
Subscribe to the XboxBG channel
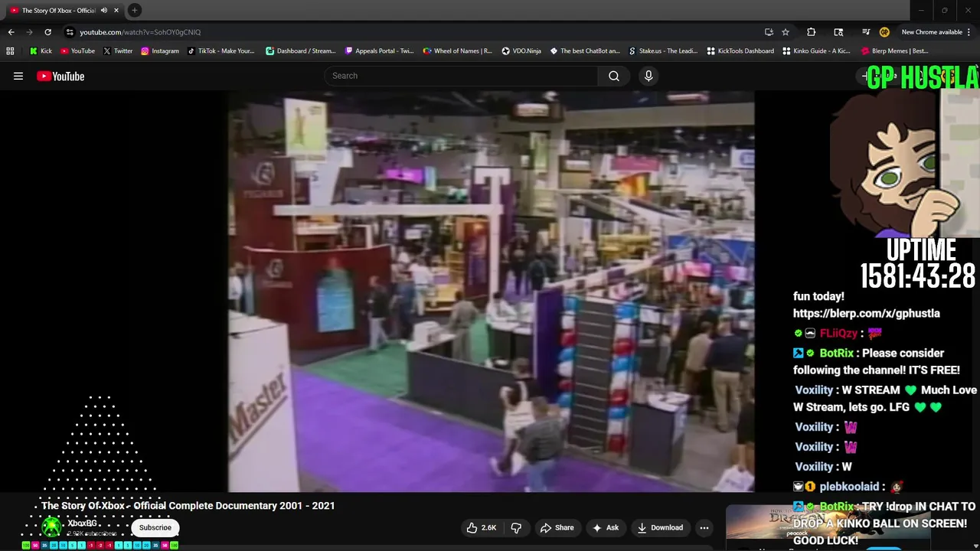[155, 527]
